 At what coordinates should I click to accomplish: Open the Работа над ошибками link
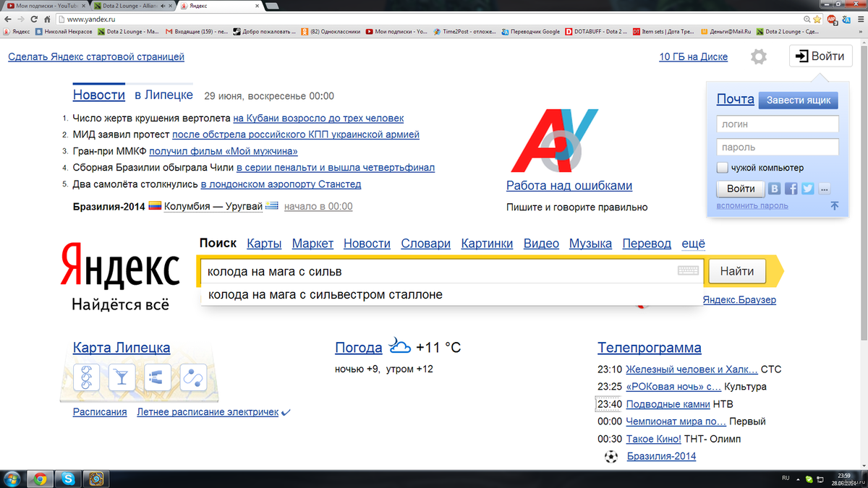point(569,186)
